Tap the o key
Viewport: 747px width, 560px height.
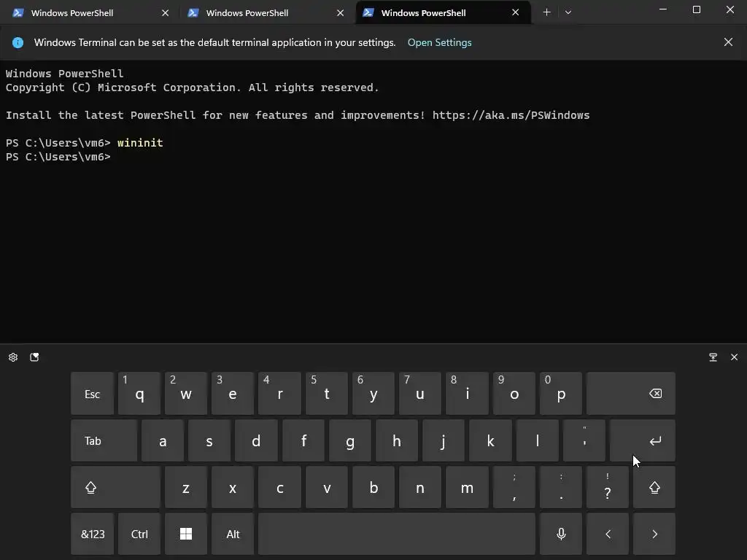[514, 393]
